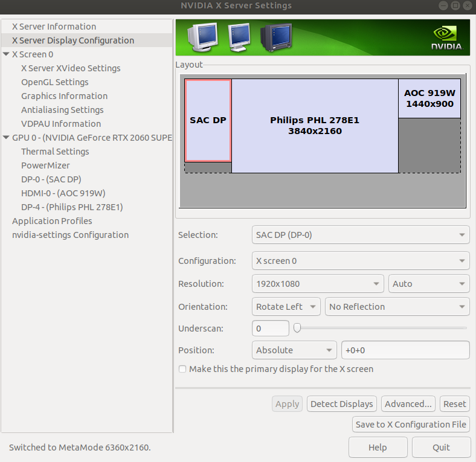Collapse the X Screen 0 tree node
Screen dimensions: 476x462
point(6,54)
